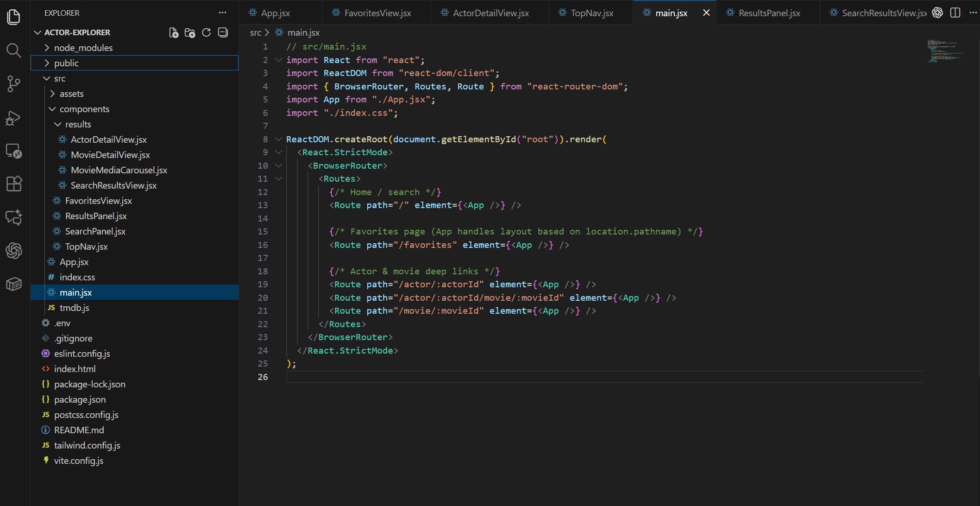Open the Remote Explorer view

(x=14, y=151)
